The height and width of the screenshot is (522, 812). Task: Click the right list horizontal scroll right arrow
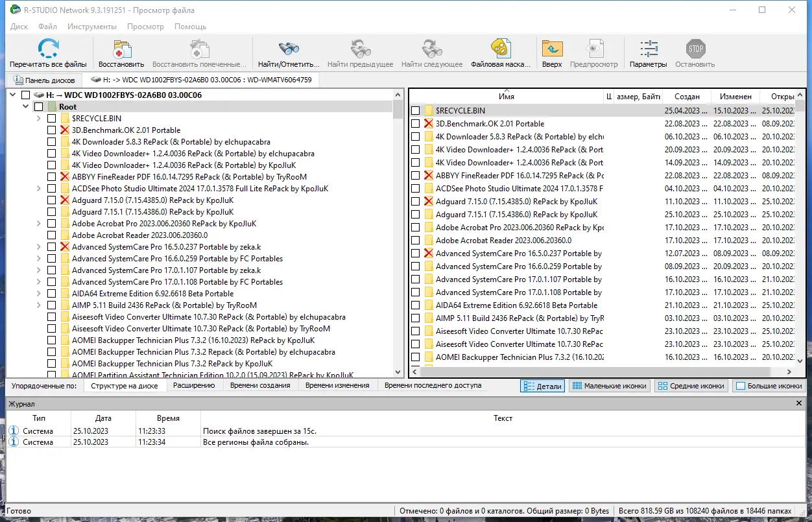coord(789,372)
